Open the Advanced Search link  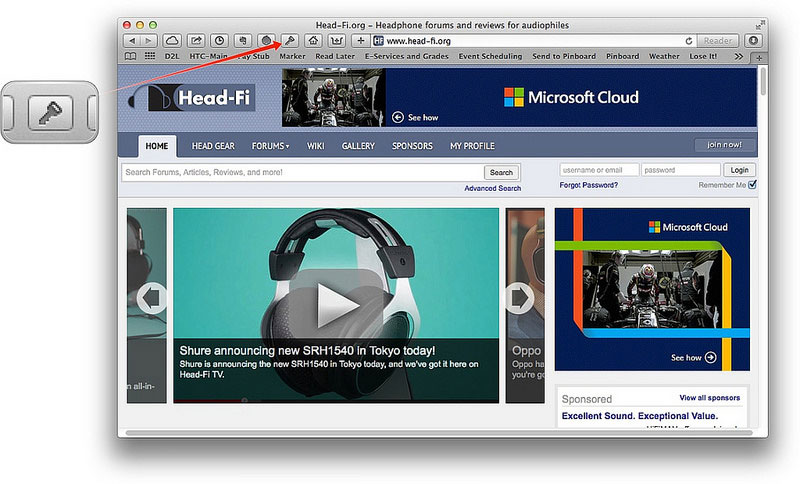pyautogui.click(x=493, y=188)
